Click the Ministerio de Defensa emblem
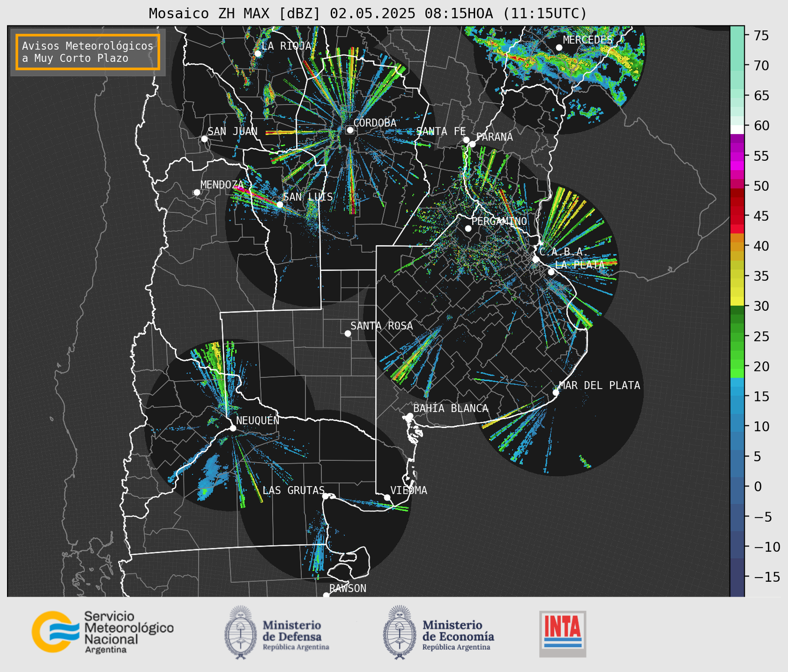This screenshot has height=672, width=788. (241, 632)
